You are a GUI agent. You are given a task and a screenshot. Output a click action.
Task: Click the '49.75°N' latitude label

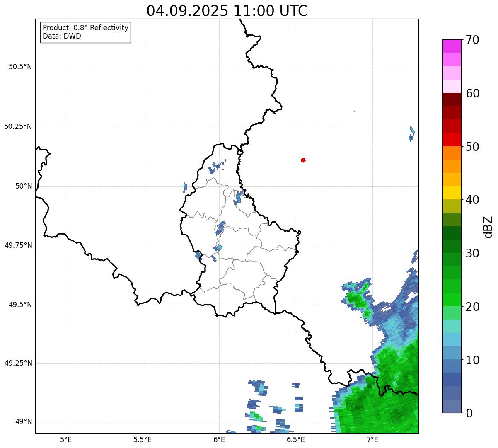point(18,245)
